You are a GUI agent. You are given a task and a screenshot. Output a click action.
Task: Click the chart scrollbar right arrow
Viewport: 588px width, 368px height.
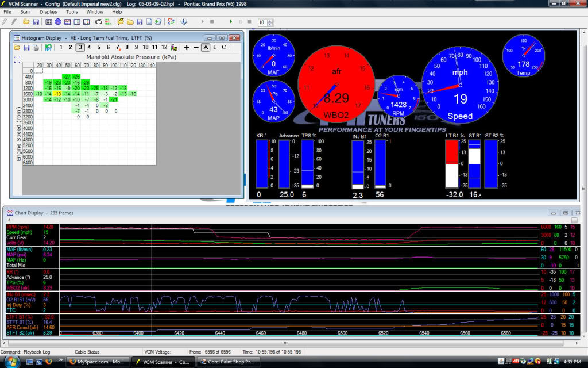pyautogui.click(x=577, y=343)
